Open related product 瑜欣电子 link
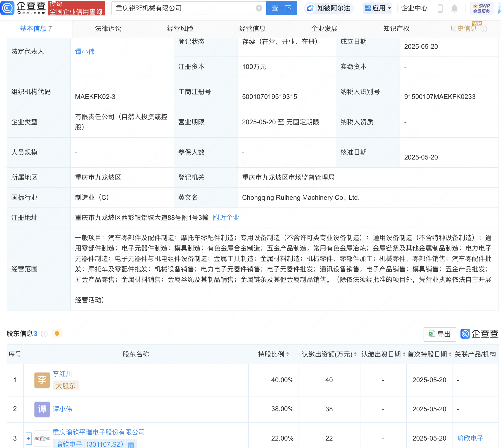 tap(470, 438)
